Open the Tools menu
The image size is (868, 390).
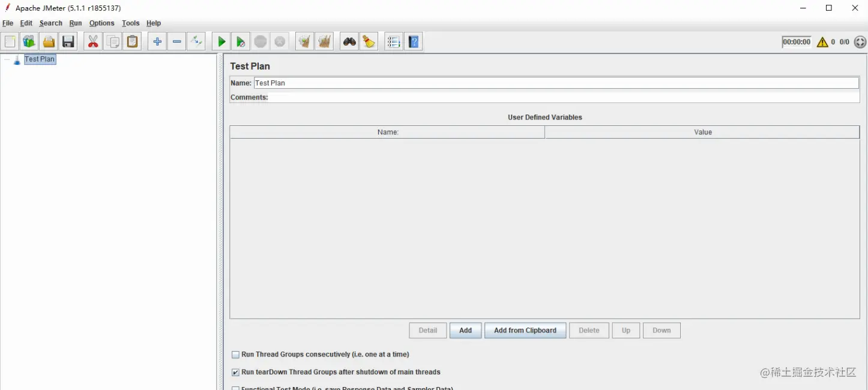[x=131, y=23]
